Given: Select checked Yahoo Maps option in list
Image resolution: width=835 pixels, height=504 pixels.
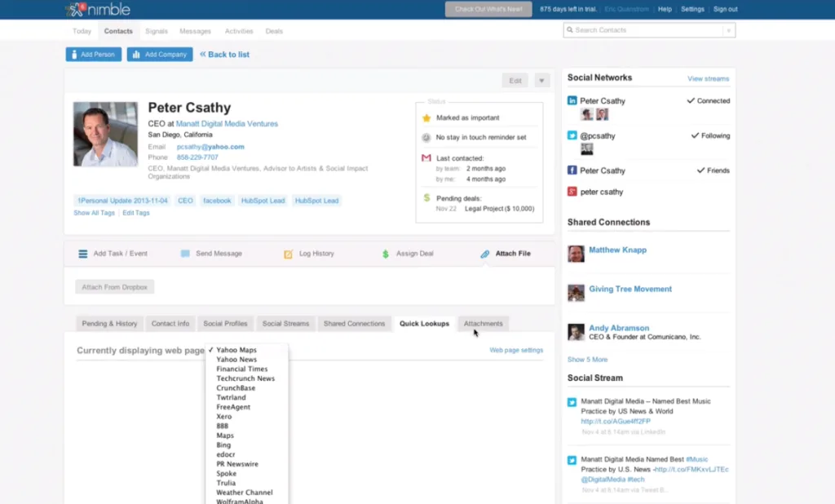Looking at the screenshot, I should 236,350.
